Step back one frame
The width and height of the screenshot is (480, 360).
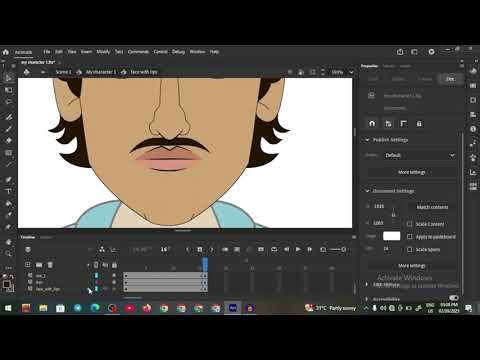(287, 249)
